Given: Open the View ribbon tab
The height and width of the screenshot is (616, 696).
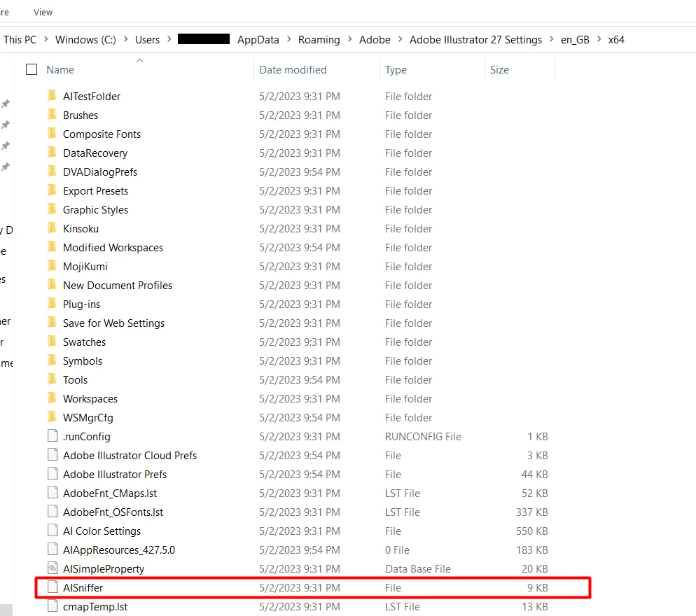Looking at the screenshot, I should tap(43, 13).
